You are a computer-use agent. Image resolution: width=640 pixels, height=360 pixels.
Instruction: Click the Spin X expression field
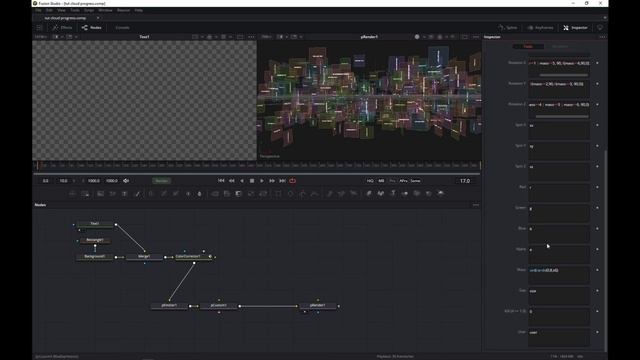point(559,131)
